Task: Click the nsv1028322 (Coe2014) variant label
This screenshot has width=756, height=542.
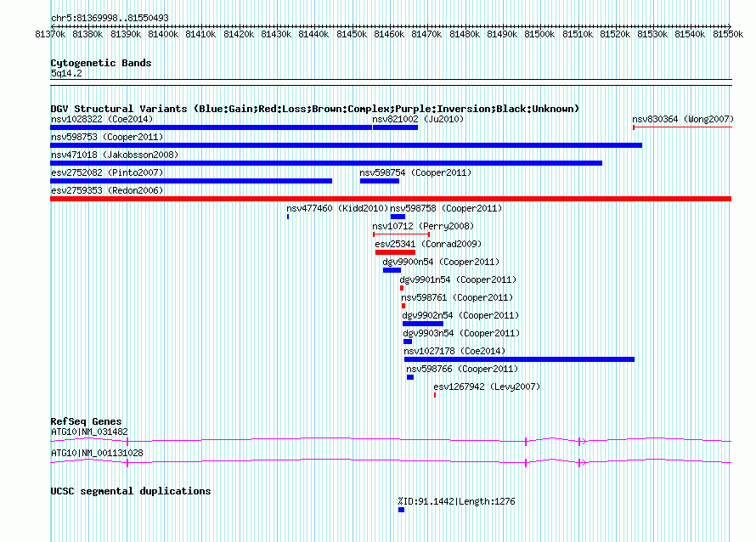Action: click(x=102, y=119)
